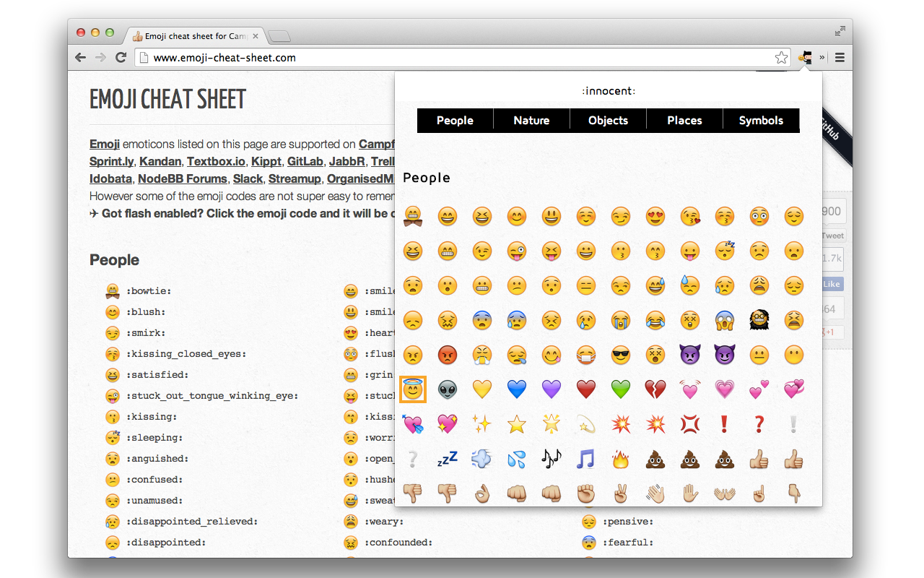
Task: Select the blue zzz emoji
Action: point(447,459)
